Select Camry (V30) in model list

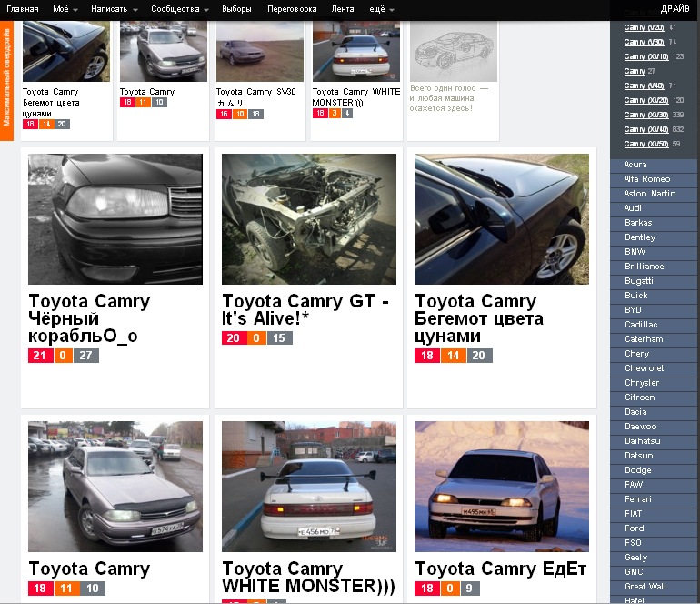pyautogui.click(x=644, y=42)
